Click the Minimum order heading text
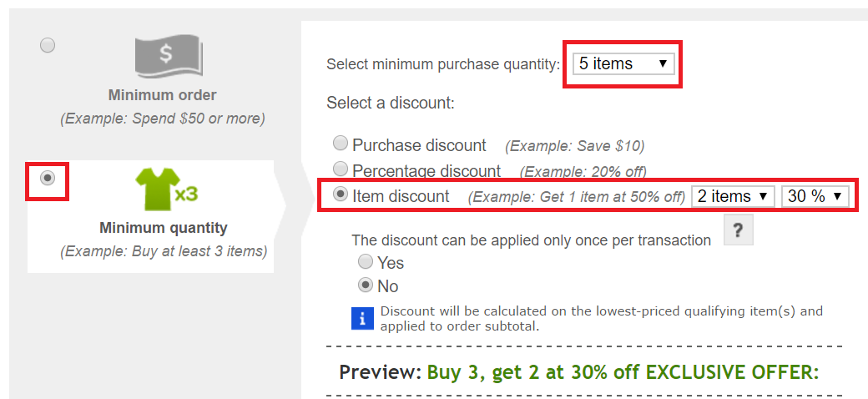This screenshot has width=868, height=399. click(162, 95)
